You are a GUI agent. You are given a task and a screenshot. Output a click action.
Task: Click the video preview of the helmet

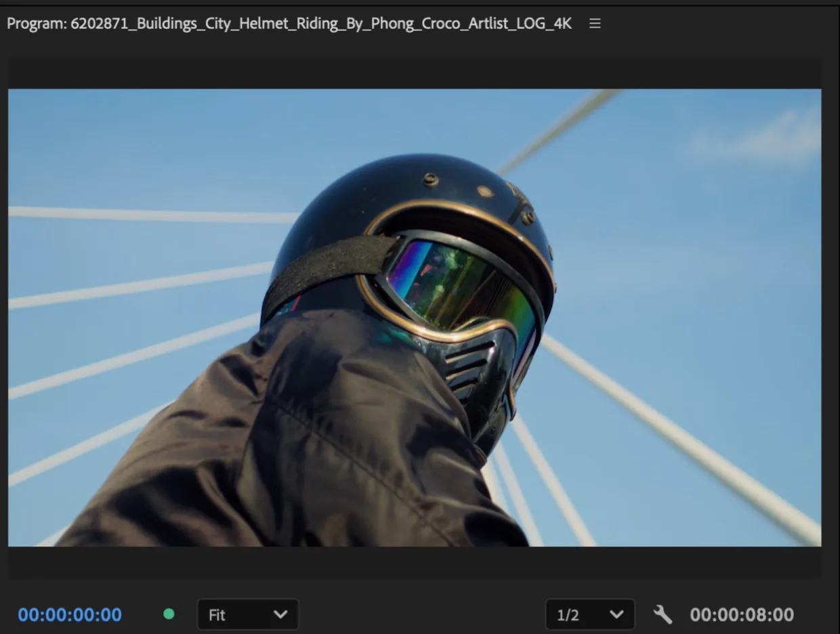tap(415, 318)
